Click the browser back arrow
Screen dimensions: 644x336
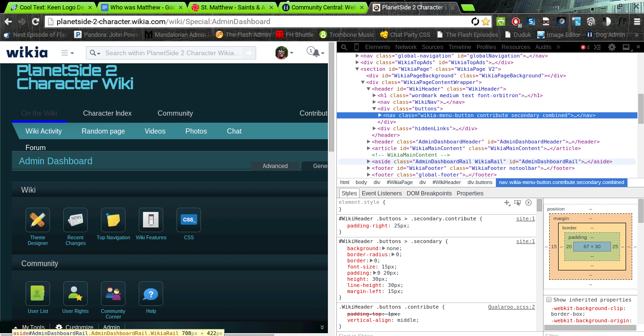pos(8,22)
